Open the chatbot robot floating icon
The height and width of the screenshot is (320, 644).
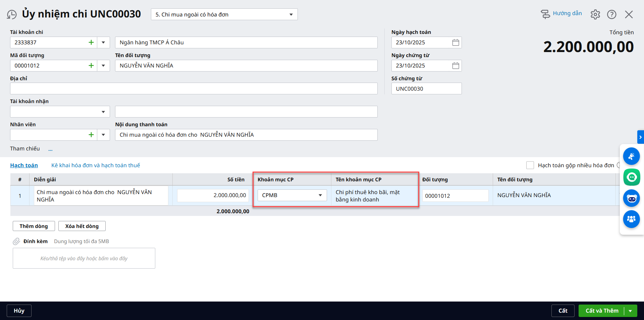[x=632, y=198]
